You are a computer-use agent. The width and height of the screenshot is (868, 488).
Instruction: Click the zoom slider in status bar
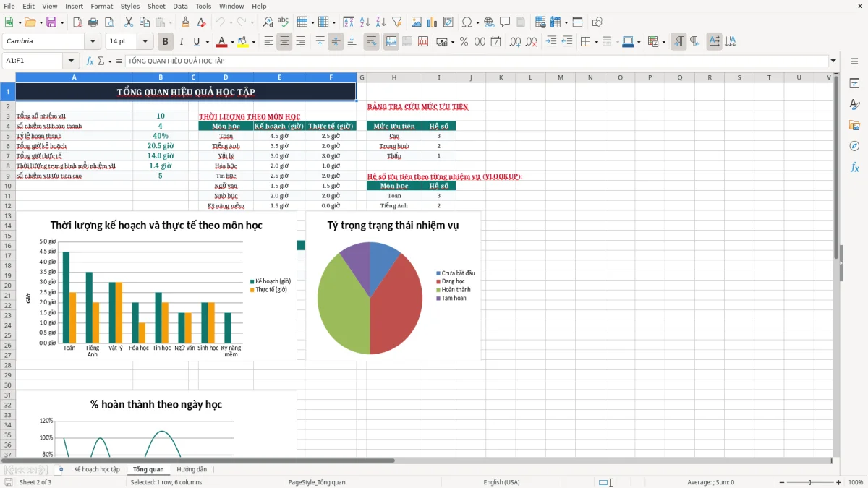point(809,482)
